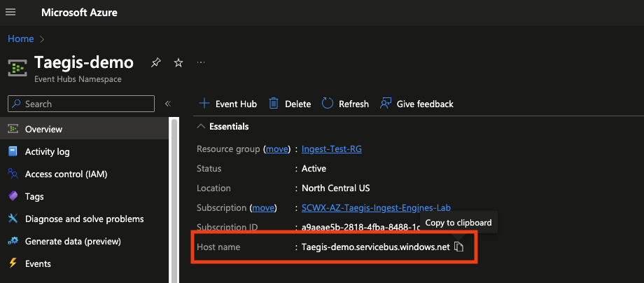The width and height of the screenshot is (644, 283).
Task: Click the Access control people icon
Action: coord(13,174)
